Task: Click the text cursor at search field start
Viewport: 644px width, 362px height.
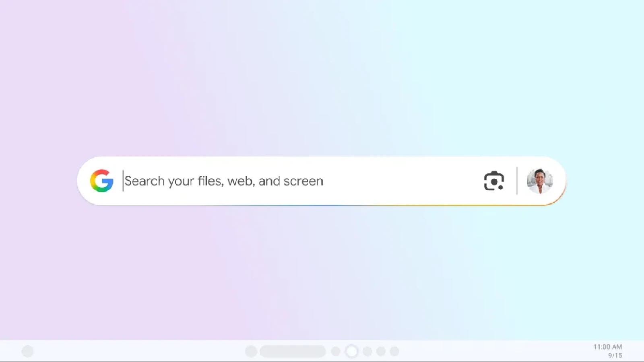Action: coord(123,181)
